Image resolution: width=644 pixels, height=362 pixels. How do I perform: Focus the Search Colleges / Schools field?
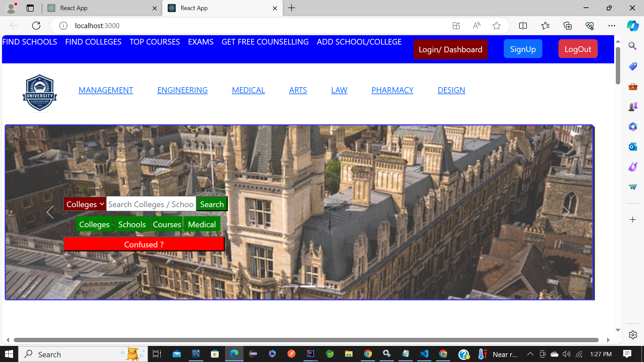(151, 204)
